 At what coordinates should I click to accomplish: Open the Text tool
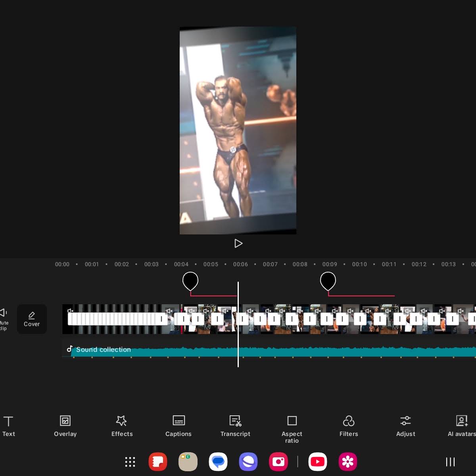pyautogui.click(x=8, y=426)
